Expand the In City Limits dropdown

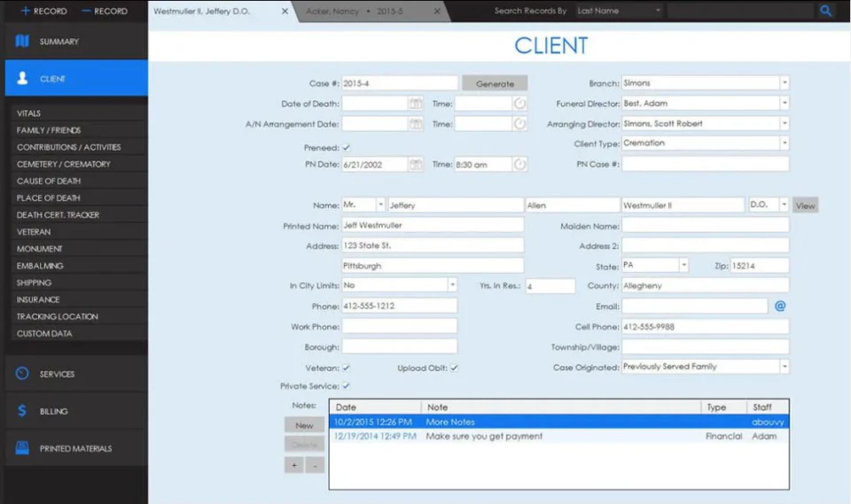coord(452,285)
